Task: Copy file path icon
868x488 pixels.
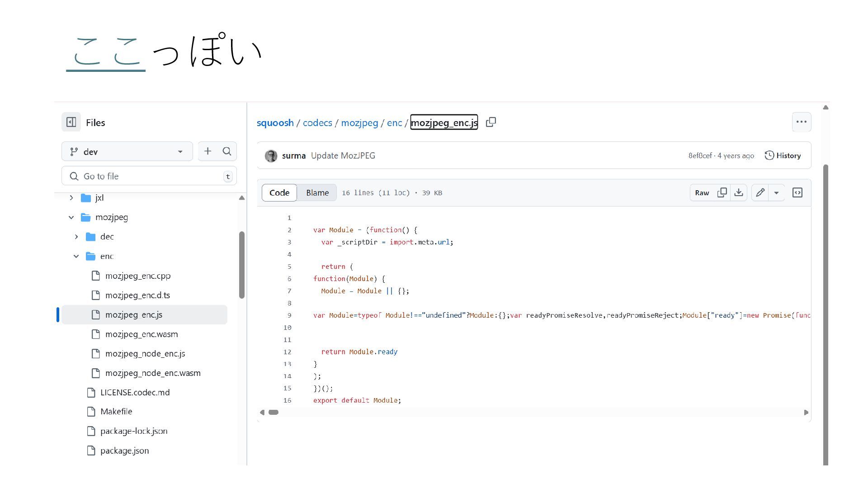Action: (x=491, y=122)
